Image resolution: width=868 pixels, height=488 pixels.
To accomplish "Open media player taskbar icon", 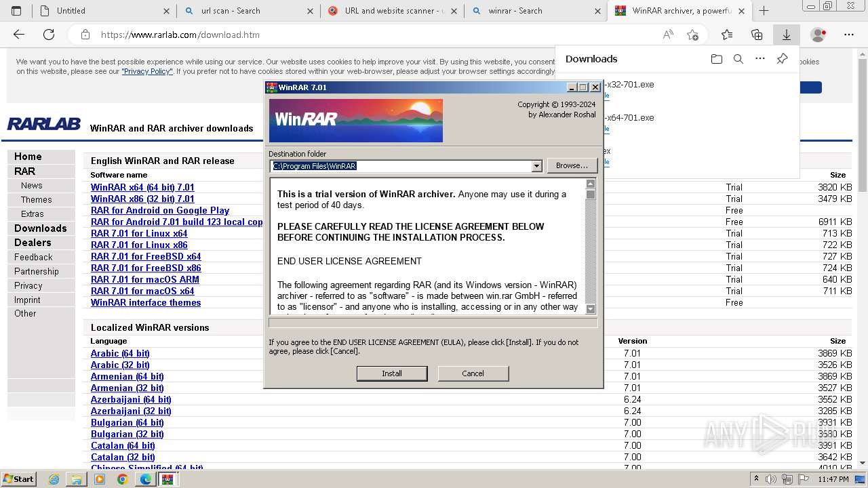I will 100,479.
